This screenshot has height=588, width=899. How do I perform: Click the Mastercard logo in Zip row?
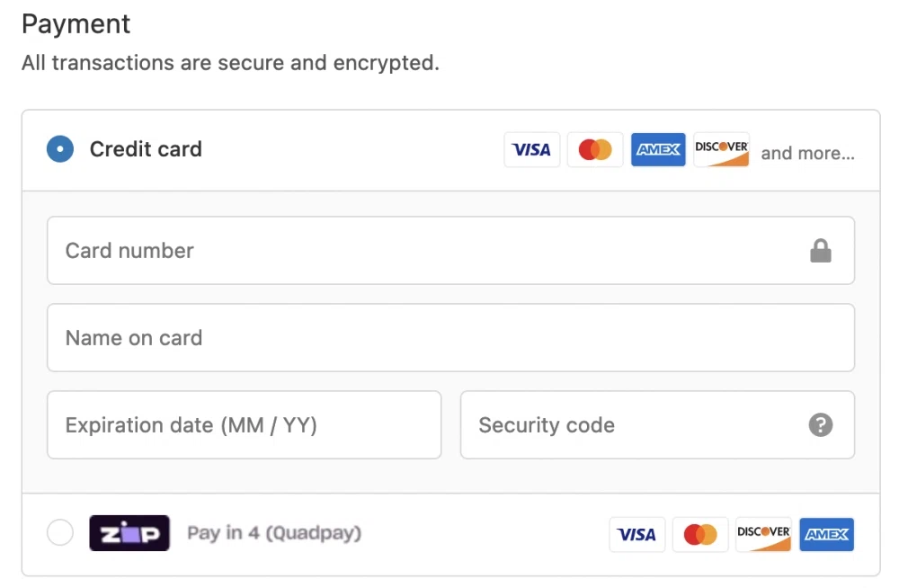tap(700, 534)
